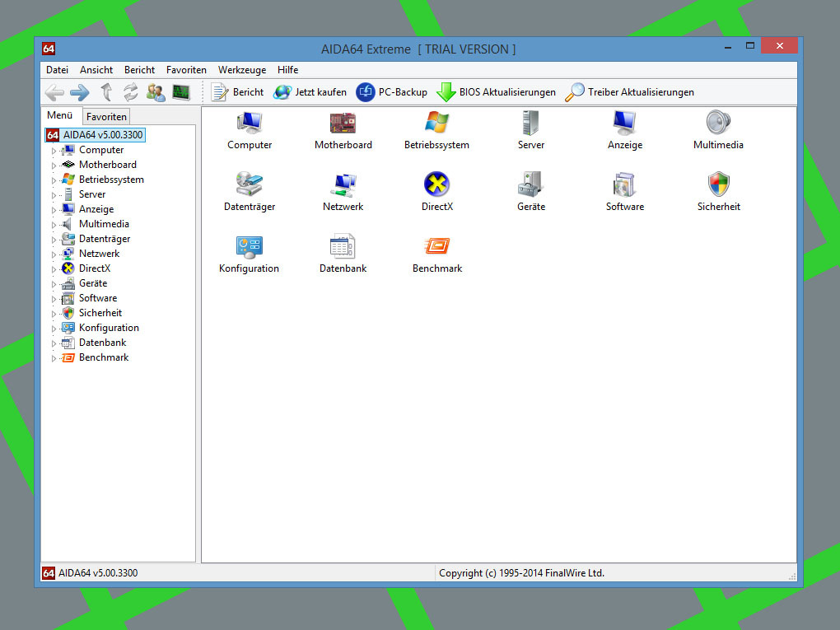
Task: Expand the DirectX tree node arrow
Action: coord(54,269)
